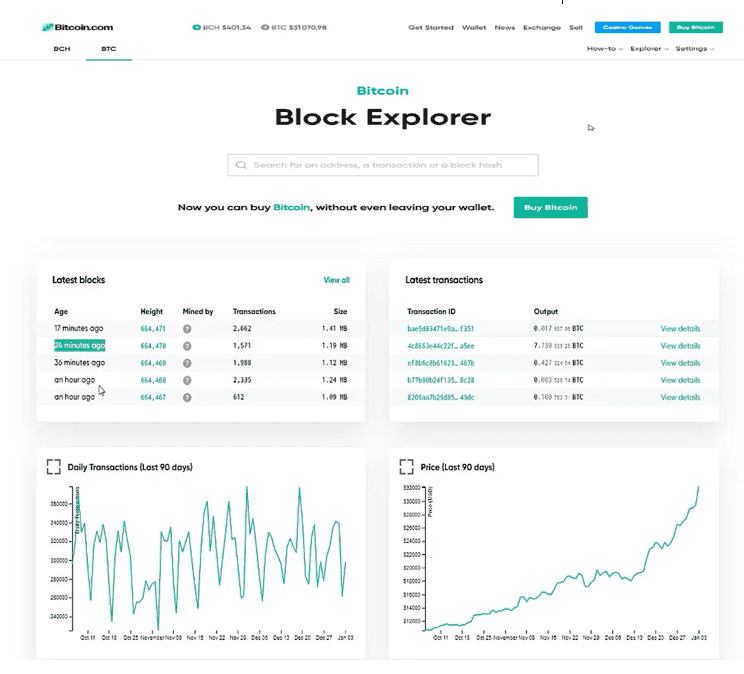View details of the bae5d83471e9a transaction
Image resolution: width=744 pixels, height=674 pixels.
680,328
